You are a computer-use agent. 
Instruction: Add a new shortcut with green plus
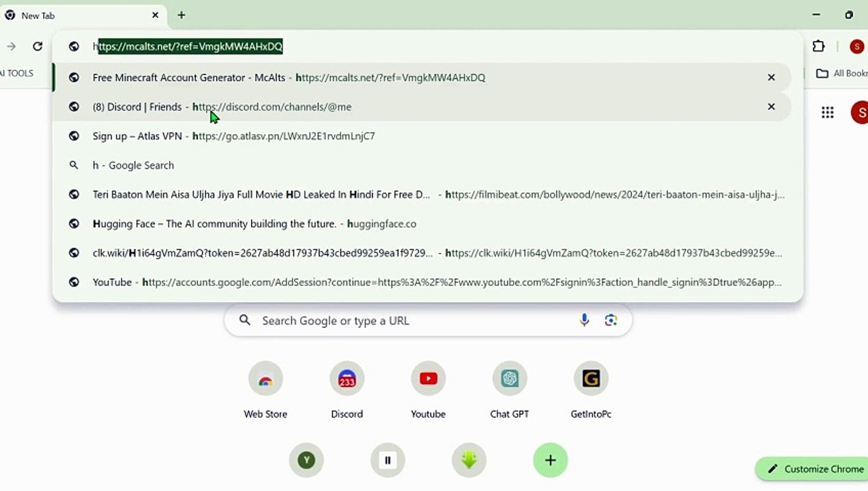[x=550, y=460]
